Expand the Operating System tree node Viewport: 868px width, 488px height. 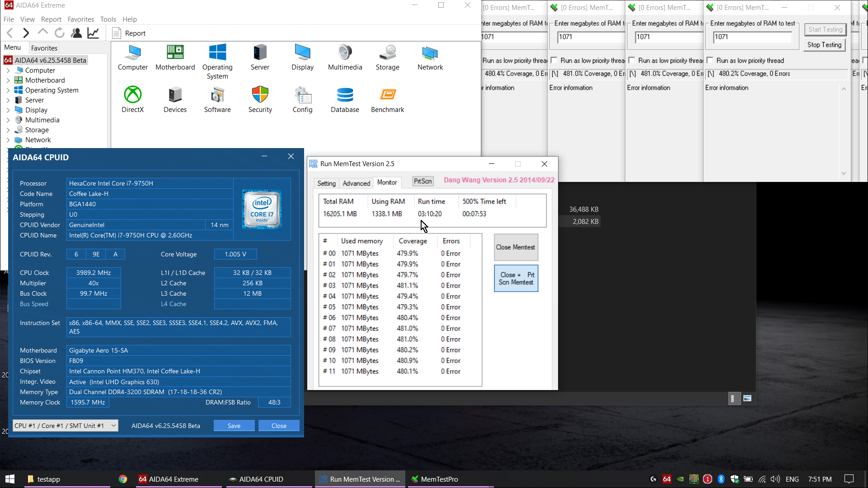click(x=8, y=90)
